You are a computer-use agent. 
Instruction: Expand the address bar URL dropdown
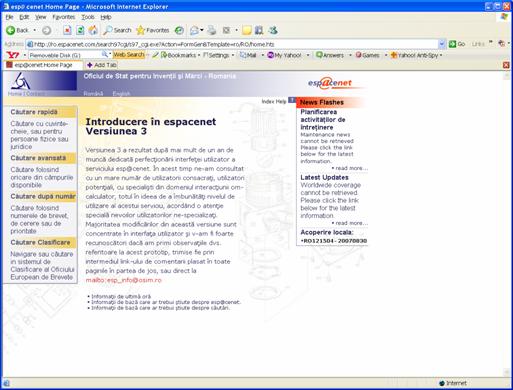[442, 44]
